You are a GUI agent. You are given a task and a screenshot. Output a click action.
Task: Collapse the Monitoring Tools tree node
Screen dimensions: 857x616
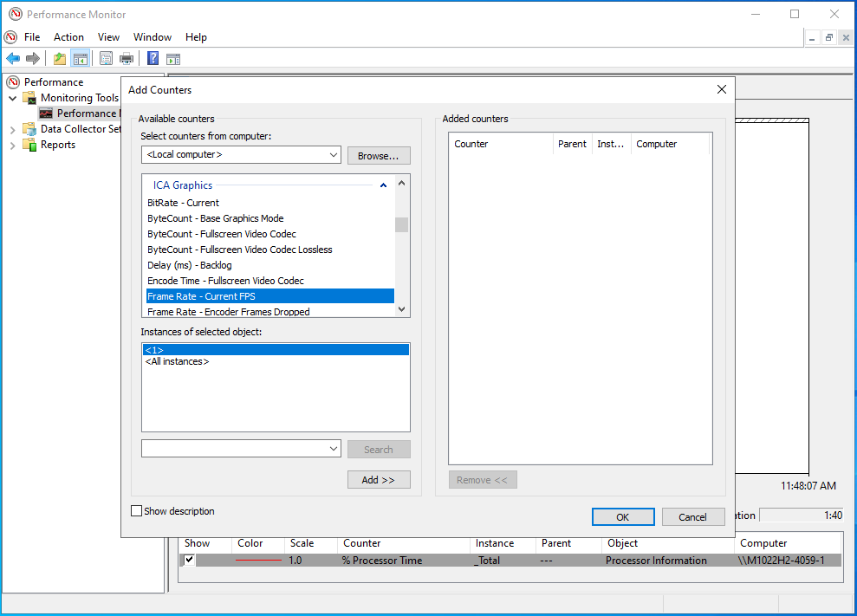click(x=13, y=98)
